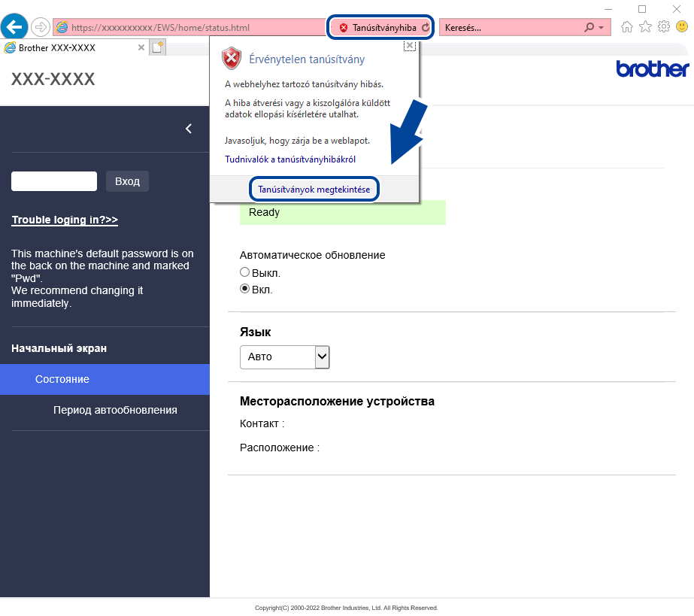This screenshot has height=616, width=694.
Task: Go to the browser home icon
Action: click(x=627, y=27)
